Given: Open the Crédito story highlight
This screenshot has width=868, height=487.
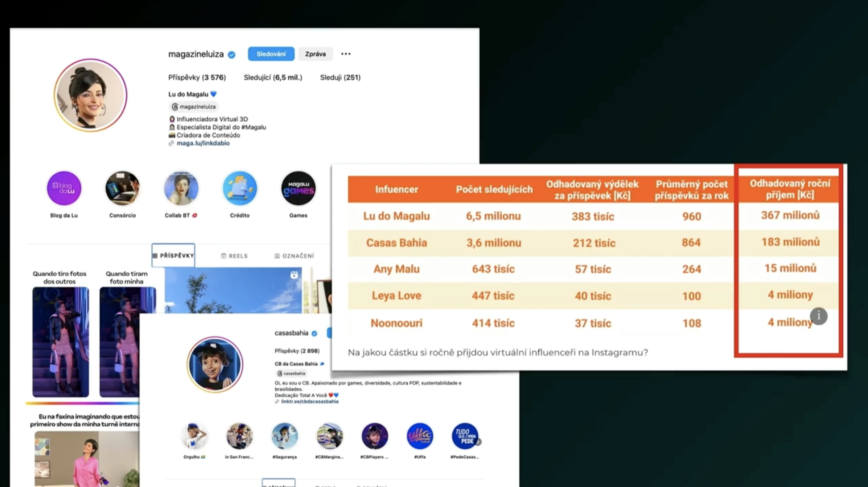Looking at the screenshot, I should (x=240, y=188).
